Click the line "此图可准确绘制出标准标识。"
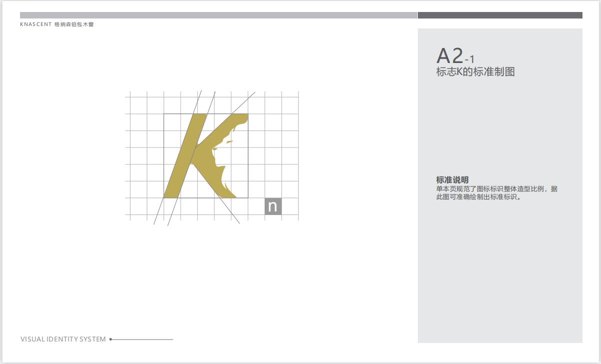 point(479,197)
